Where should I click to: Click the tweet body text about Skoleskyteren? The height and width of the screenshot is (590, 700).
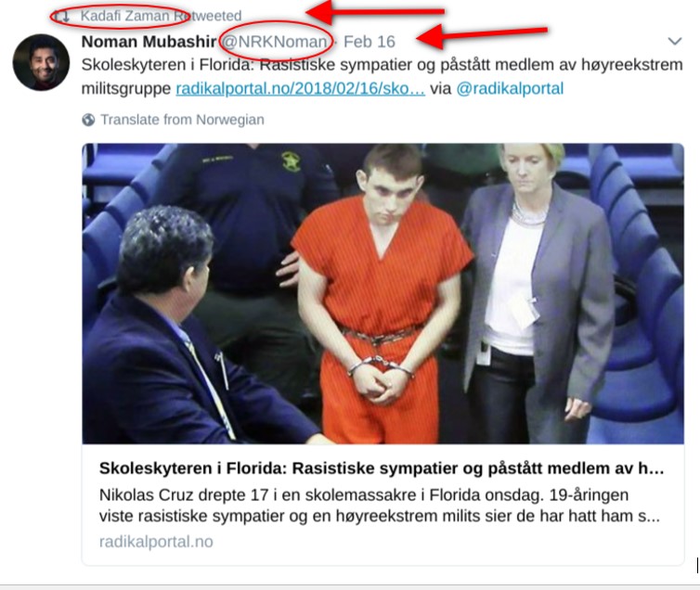point(382,76)
